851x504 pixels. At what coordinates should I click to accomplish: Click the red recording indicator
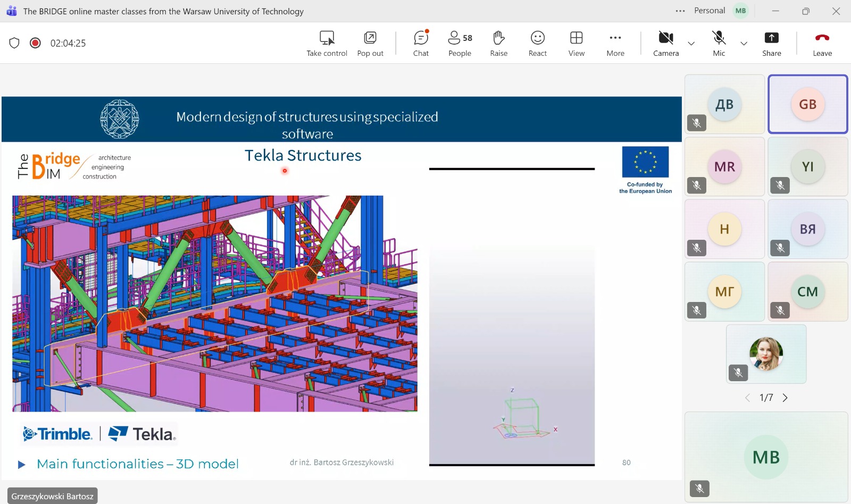35,43
